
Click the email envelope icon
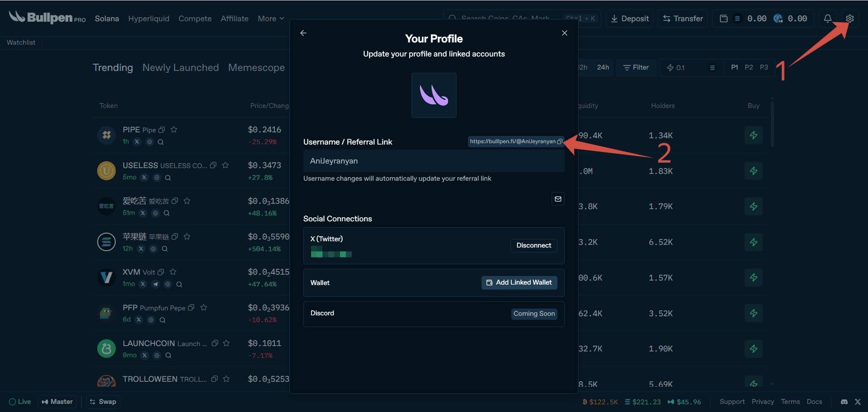pyautogui.click(x=558, y=199)
